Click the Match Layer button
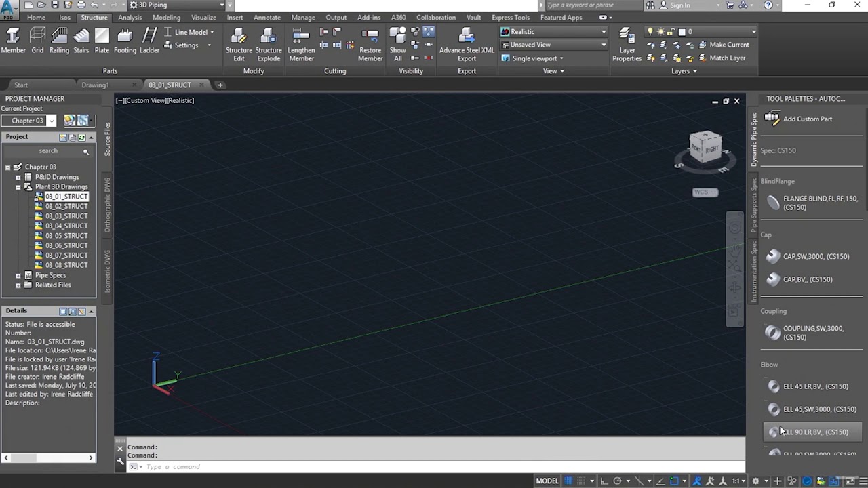The height and width of the screenshot is (488, 868). (721, 58)
